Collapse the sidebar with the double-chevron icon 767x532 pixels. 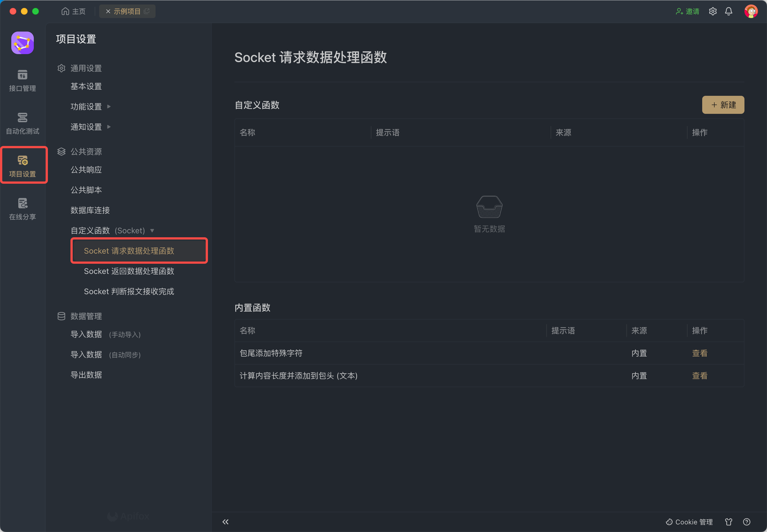225,522
